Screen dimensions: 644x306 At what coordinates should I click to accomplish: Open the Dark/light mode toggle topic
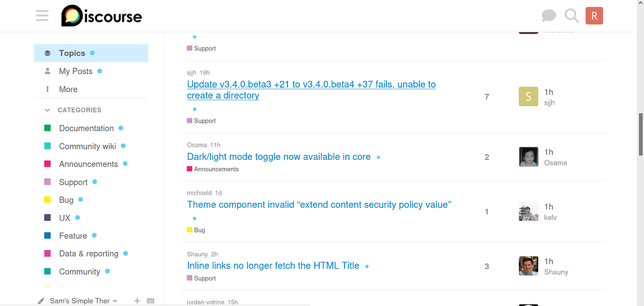pos(279,157)
